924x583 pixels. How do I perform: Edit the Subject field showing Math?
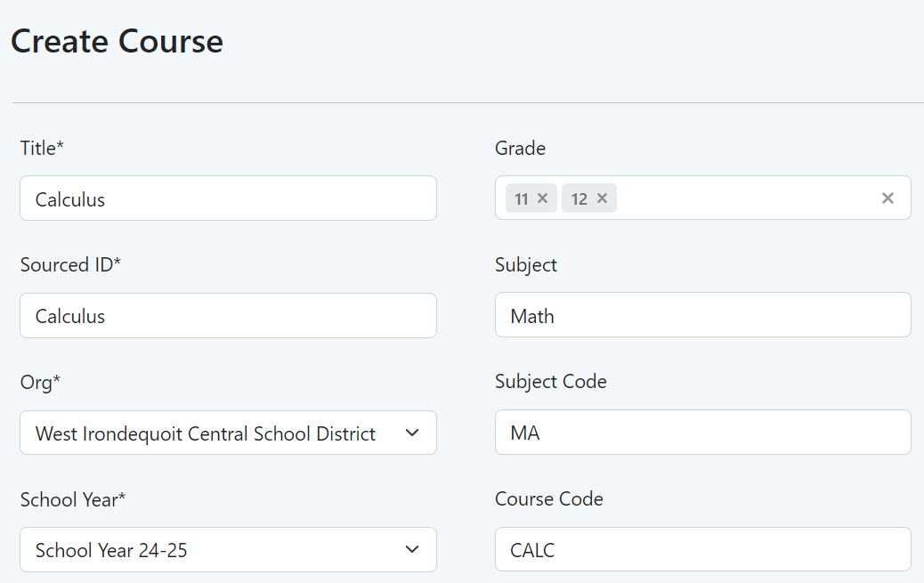(x=702, y=316)
